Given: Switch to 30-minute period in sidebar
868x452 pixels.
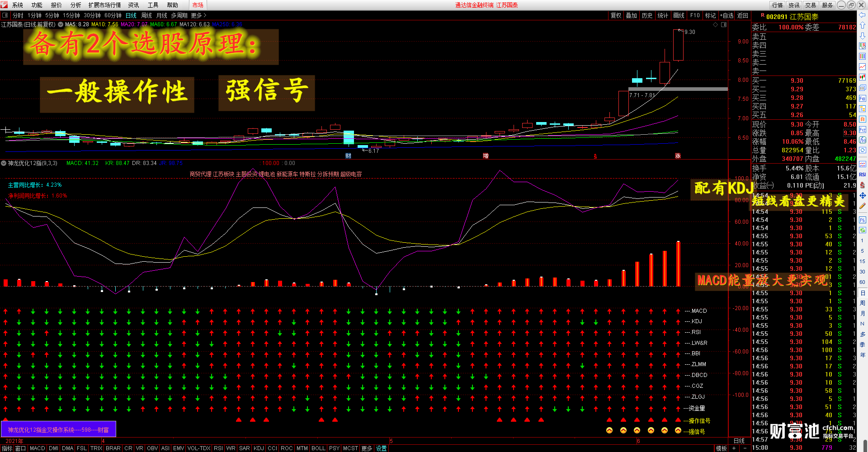Looking at the screenshot, I should coord(862,272).
